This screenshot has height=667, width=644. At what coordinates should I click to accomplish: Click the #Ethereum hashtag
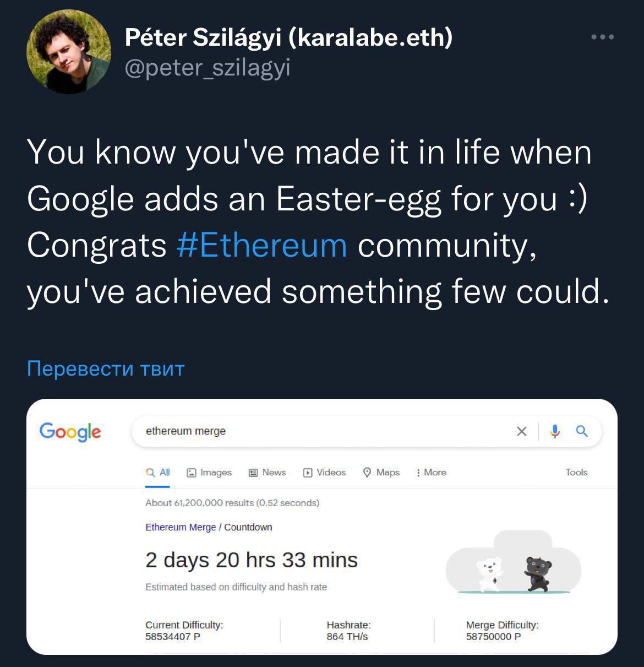pos(262,246)
